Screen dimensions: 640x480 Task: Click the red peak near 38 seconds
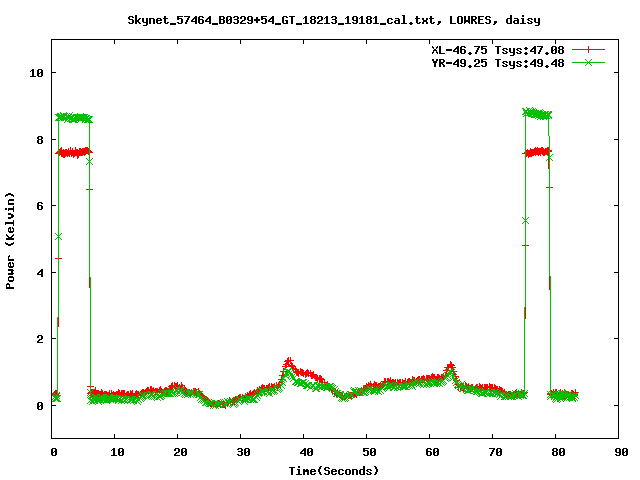pos(289,362)
